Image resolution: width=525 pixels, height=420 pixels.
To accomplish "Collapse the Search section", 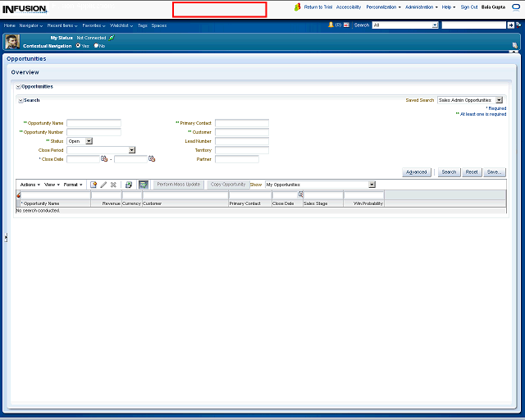I will point(21,100).
